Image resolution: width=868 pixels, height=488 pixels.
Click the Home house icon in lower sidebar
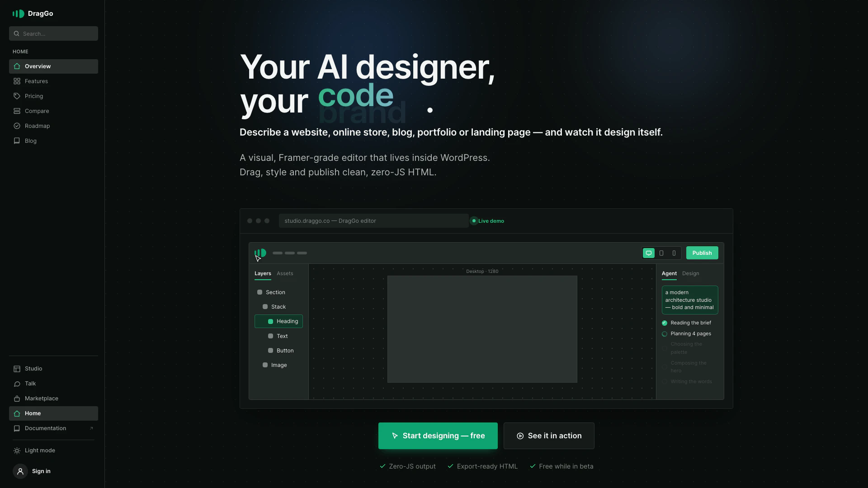(17, 413)
